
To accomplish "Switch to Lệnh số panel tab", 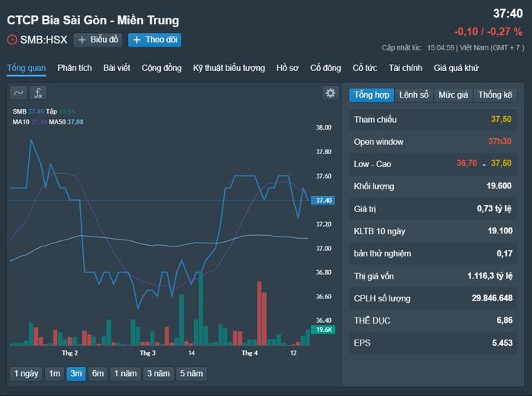I will (x=414, y=95).
